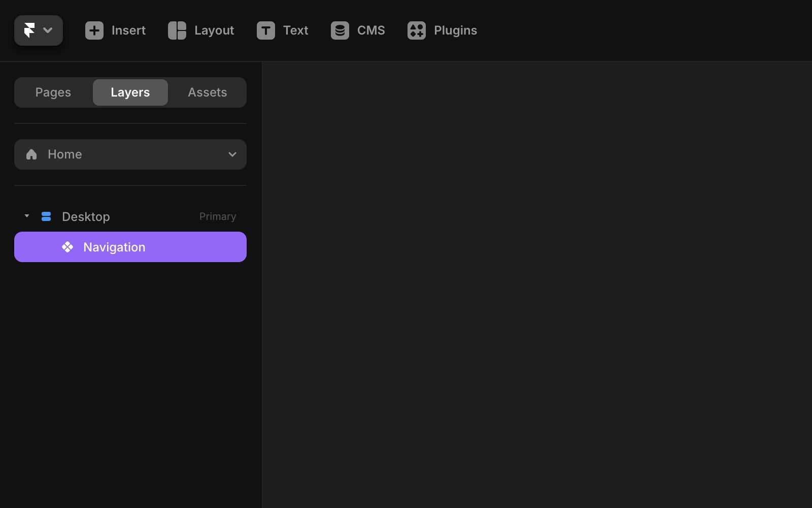This screenshot has width=812, height=508.
Task: Expand the chevron beside the Framer logo
Action: coord(48,30)
